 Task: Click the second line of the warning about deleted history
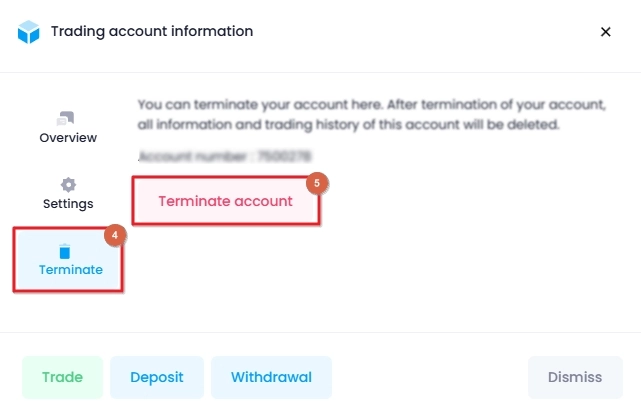click(x=348, y=124)
